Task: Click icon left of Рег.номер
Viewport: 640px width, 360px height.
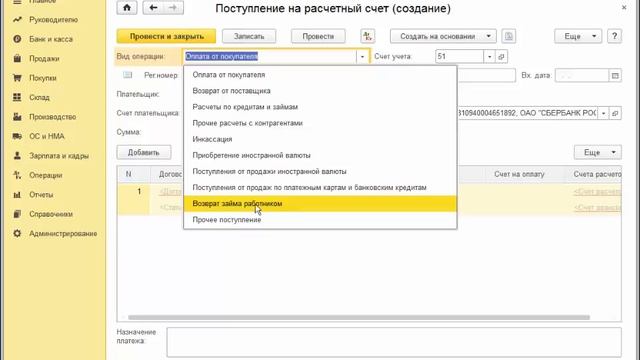Action: point(128,75)
